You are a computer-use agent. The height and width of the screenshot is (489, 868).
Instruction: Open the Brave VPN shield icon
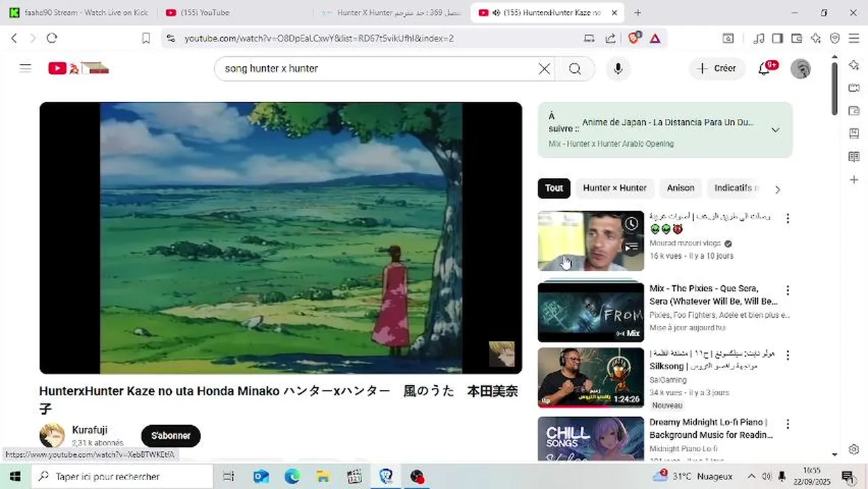(835, 39)
